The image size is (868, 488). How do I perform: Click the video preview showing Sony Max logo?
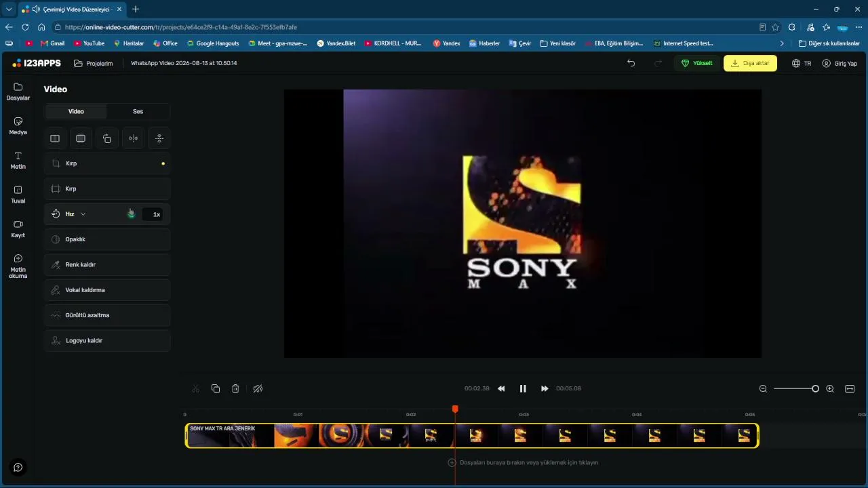(522, 224)
